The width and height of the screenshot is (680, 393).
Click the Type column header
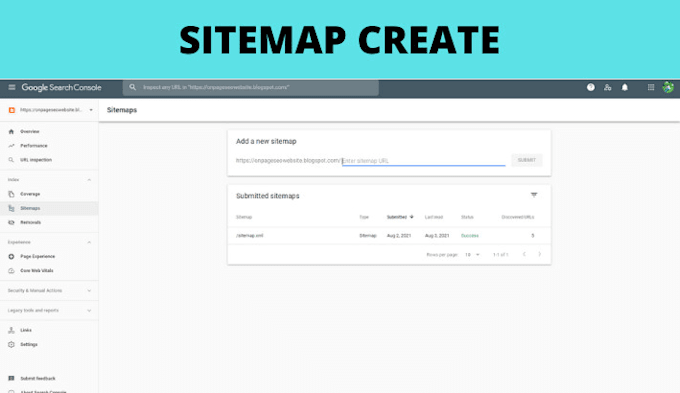coord(364,217)
